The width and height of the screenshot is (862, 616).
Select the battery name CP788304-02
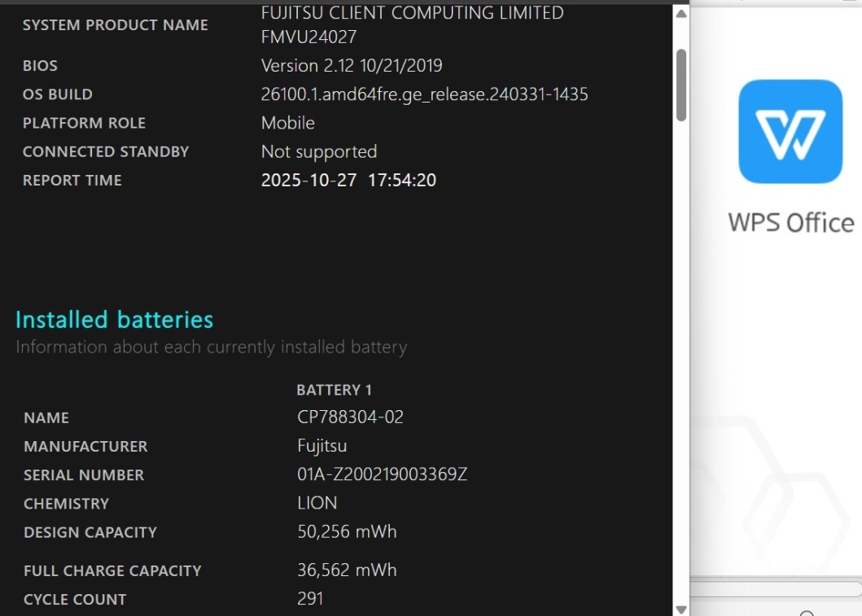pos(350,417)
